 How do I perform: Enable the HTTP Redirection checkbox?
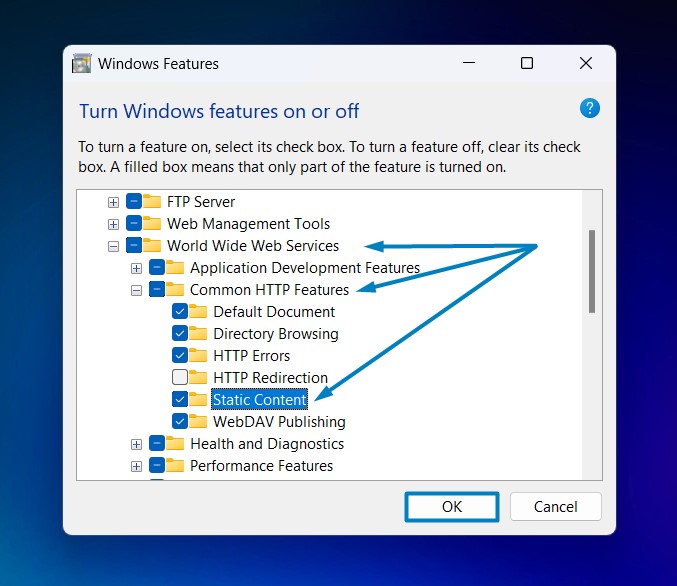pos(180,377)
